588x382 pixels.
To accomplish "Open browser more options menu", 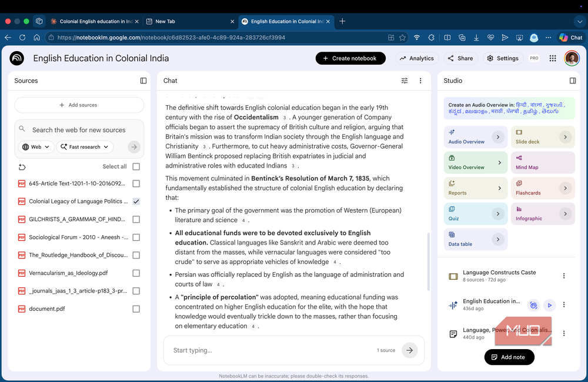I will (548, 38).
